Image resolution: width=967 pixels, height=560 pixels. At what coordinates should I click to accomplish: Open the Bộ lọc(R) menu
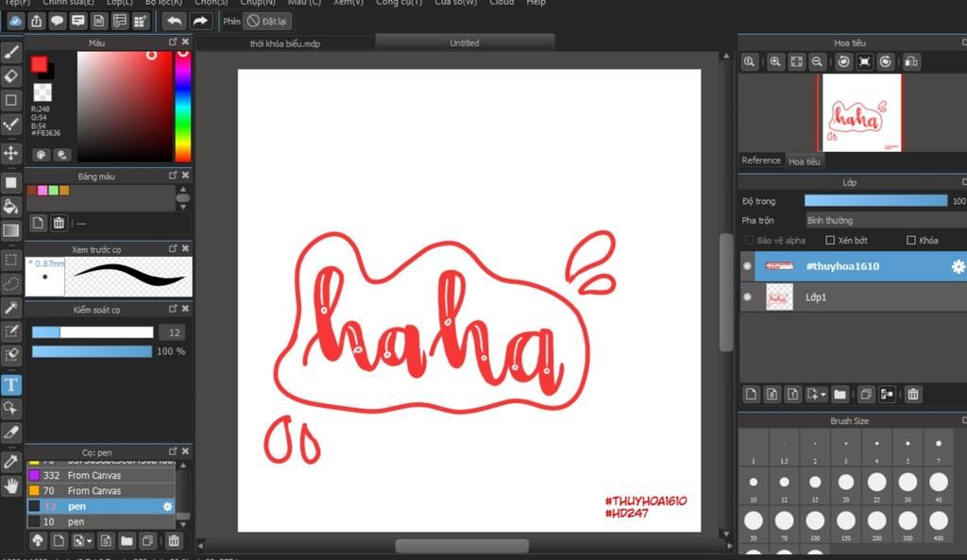pyautogui.click(x=163, y=3)
